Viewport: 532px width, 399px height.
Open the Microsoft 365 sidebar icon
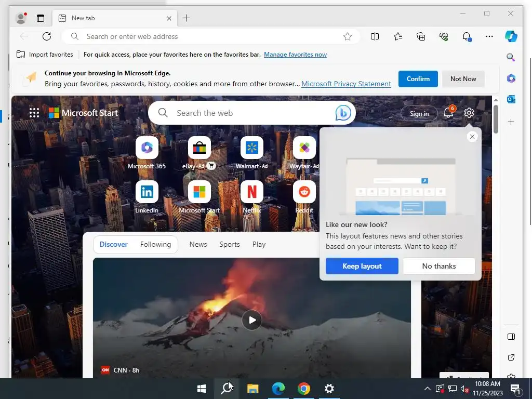point(511,78)
